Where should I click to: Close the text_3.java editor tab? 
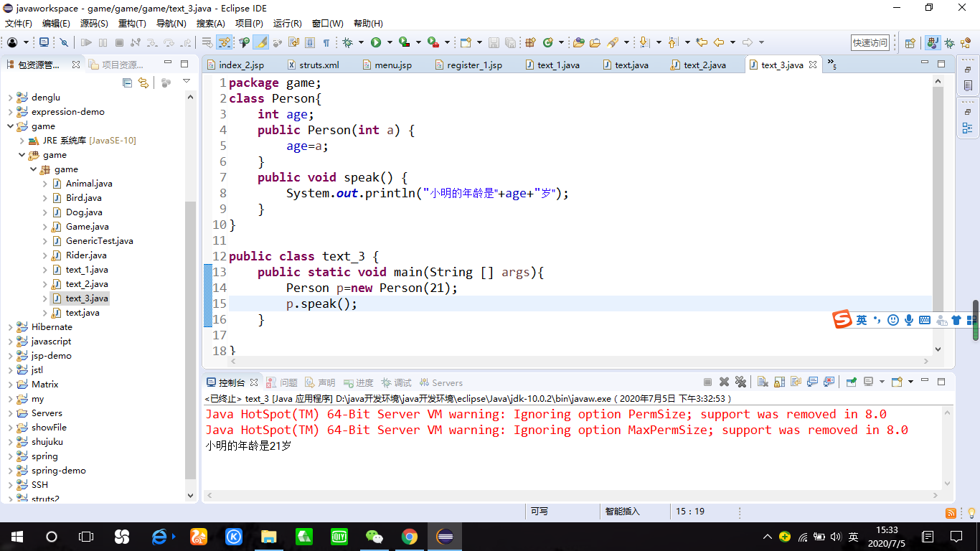tap(813, 65)
